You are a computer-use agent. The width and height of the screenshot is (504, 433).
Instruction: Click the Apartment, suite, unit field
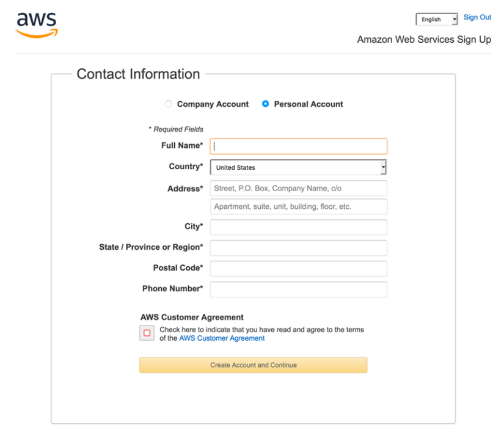(x=298, y=206)
